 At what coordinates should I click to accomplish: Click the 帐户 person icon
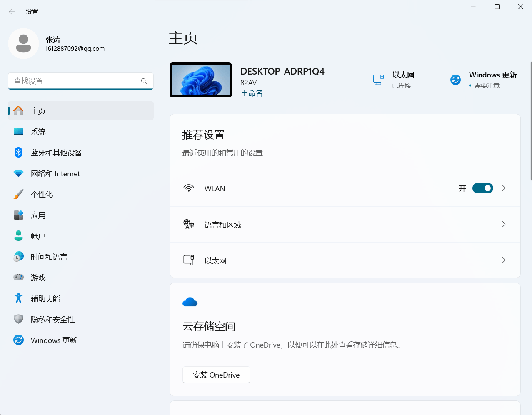click(18, 236)
